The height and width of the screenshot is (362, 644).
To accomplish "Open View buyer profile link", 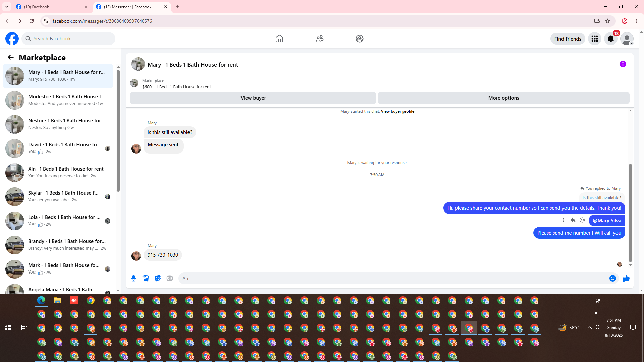I will [397, 111].
